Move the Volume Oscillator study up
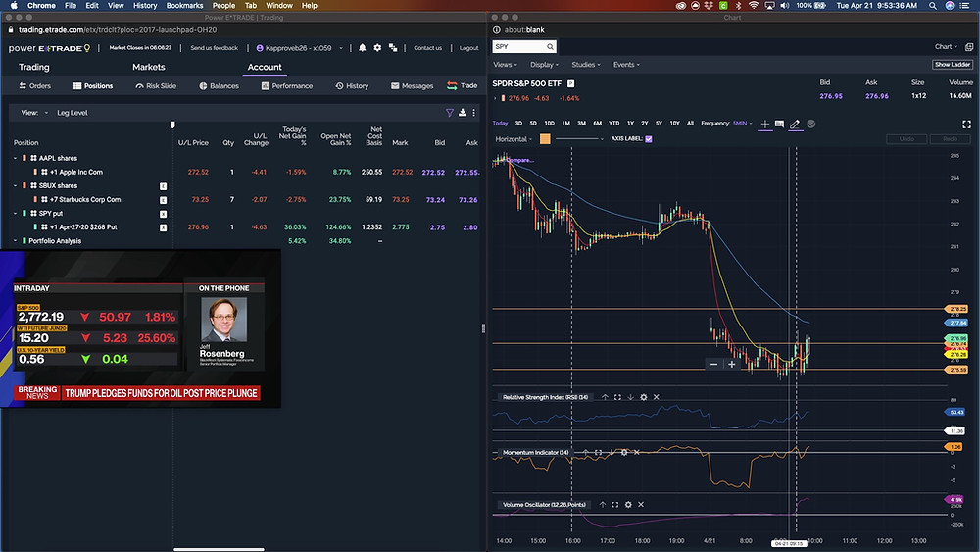This screenshot has height=552, width=980. (603, 505)
